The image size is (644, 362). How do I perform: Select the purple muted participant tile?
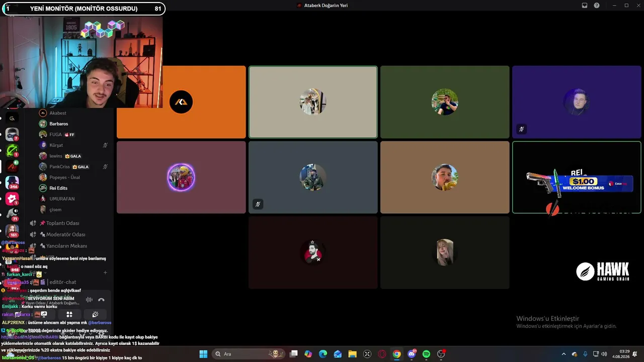(x=577, y=102)
